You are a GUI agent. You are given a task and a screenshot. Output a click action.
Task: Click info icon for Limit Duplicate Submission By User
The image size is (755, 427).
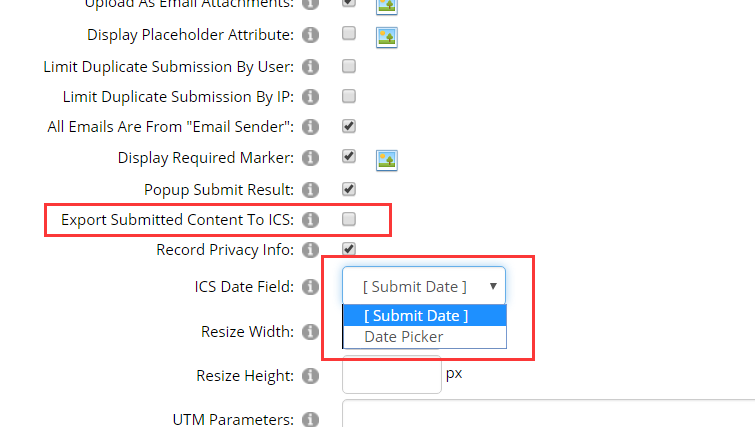coord(311,66)
